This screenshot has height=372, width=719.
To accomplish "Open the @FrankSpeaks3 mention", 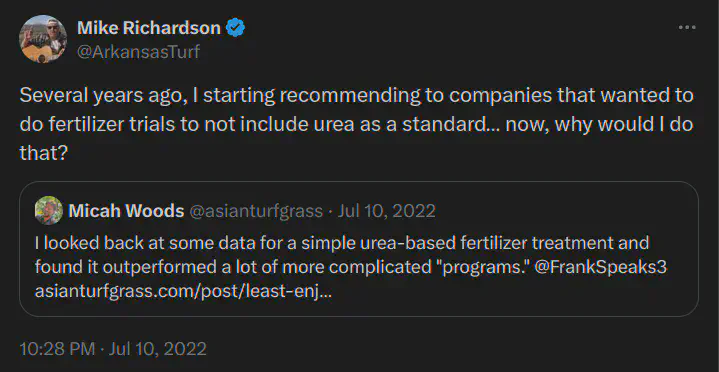I will pos(600,268).
